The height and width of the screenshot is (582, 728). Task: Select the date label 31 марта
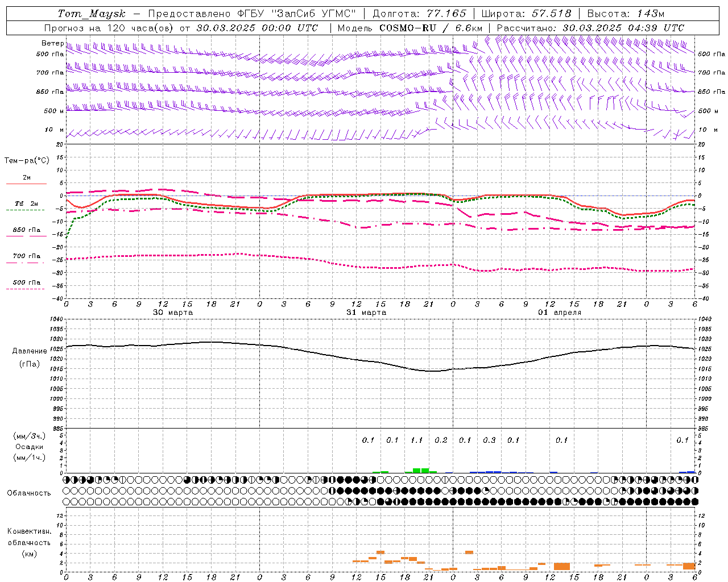click(366, 313)
